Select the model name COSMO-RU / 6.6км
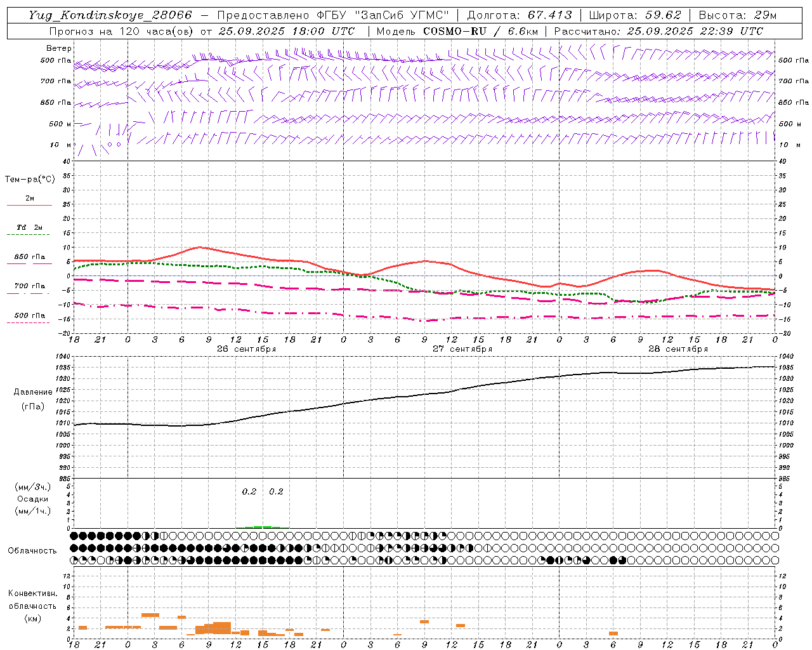Screen dimensions: 812x650 pyautogui.click(x=481, y=31)
